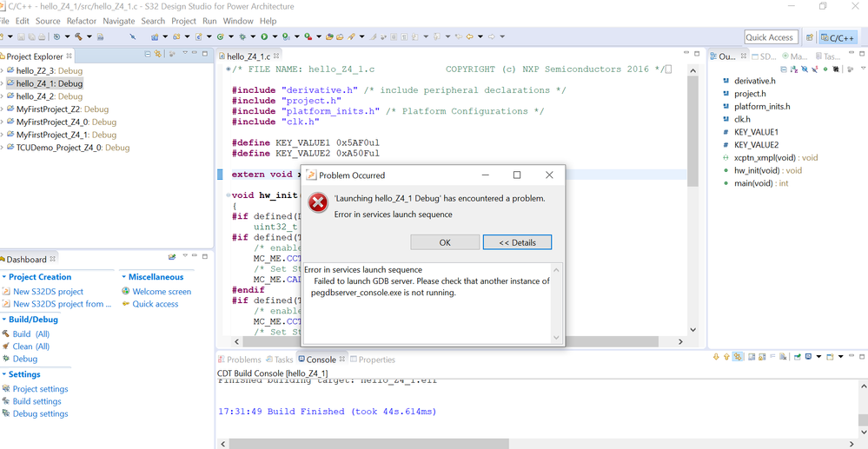Screen dimensions: 868x449
Task: Click the green Run button in toolbar
Action: click(x=264, y=36)
